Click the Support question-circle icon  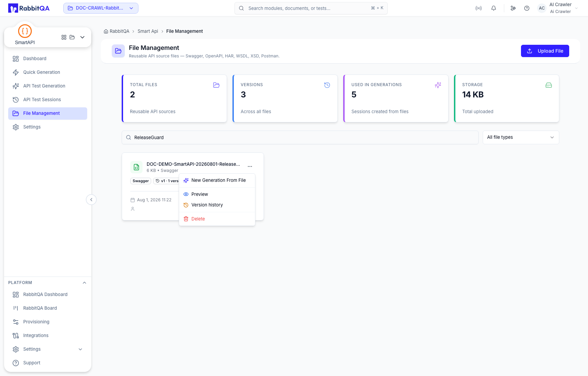pyautogui.click(x=16, y=363)
